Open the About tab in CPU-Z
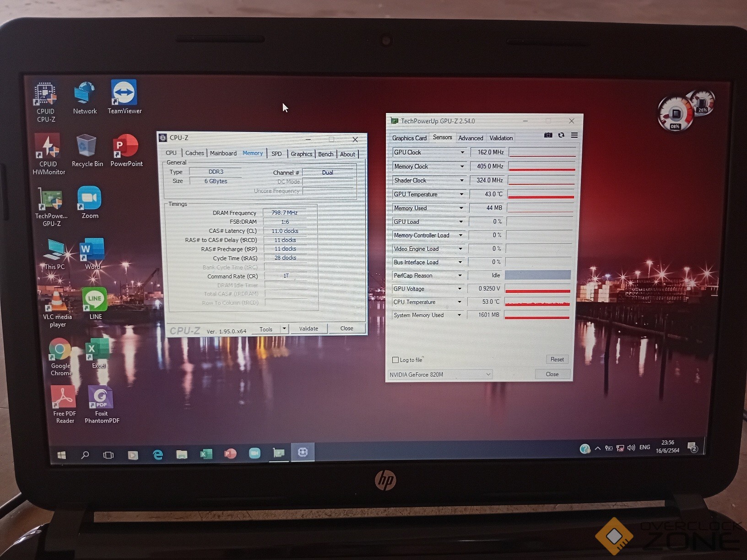The image size is (747, 560). [347, 154]
